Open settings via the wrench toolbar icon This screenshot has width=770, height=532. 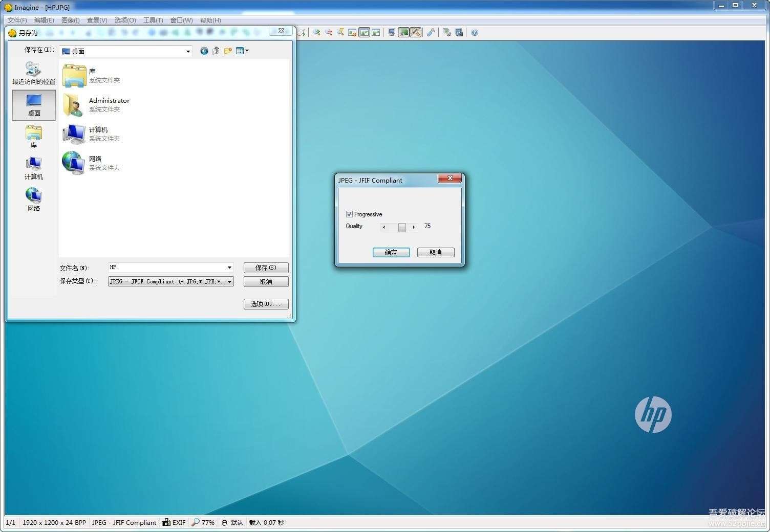coord(431,32)
